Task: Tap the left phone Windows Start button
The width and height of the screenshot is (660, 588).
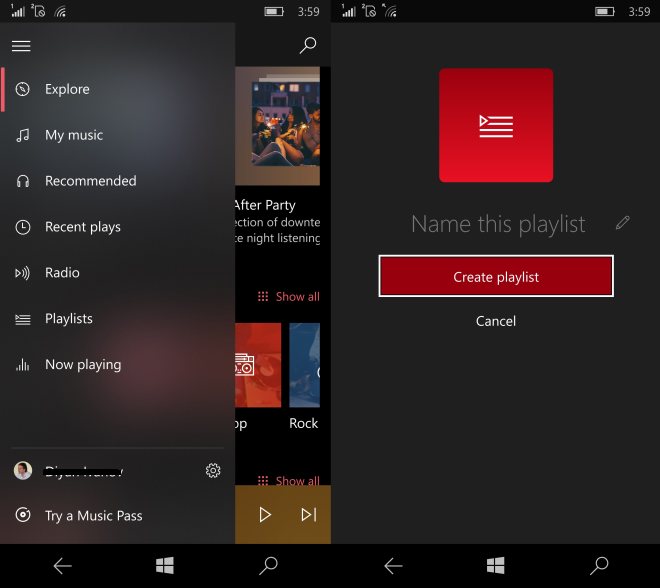Action: point(165,565)
